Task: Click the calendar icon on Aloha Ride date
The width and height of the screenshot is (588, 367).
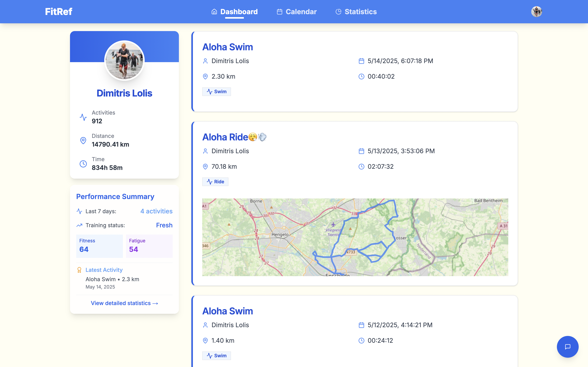Action: [361, 151]
